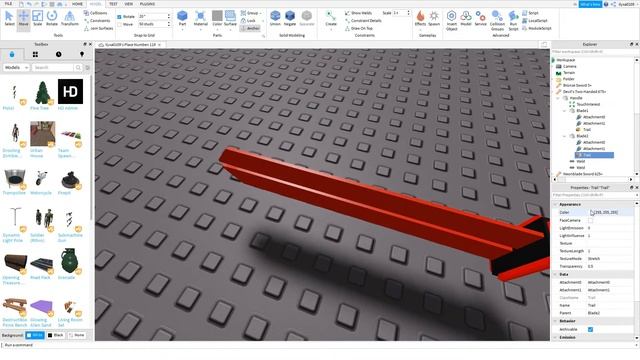Click the Toolbox search field
This screenshot has height=360, width=640.
pos(53,67)
